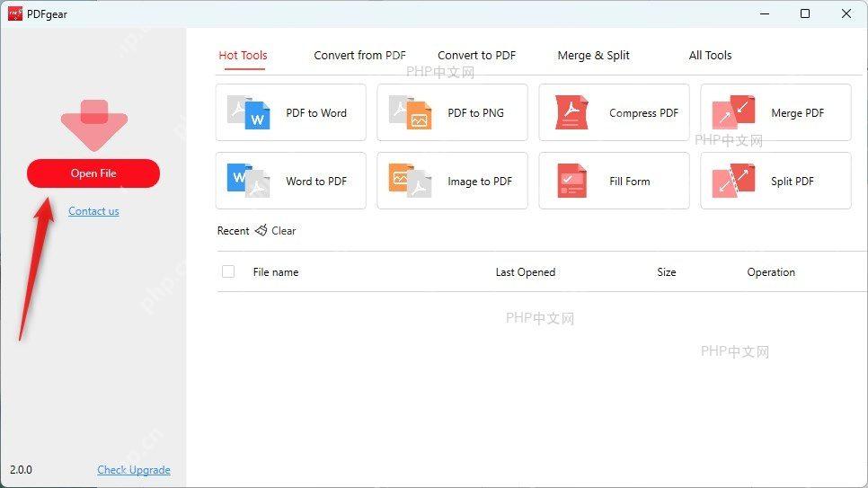Screen dimensions: 868x488
Task: Click the Operation column header
Action: tap(771, 272)
